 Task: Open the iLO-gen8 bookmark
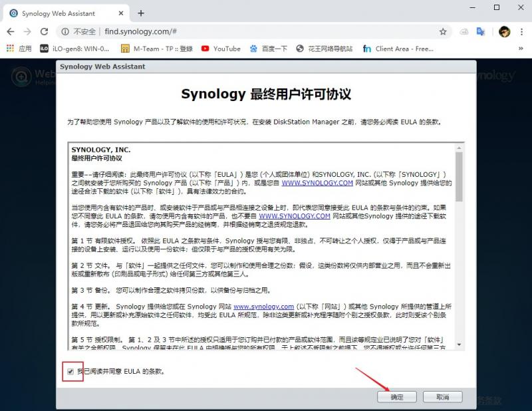[74, 49]
